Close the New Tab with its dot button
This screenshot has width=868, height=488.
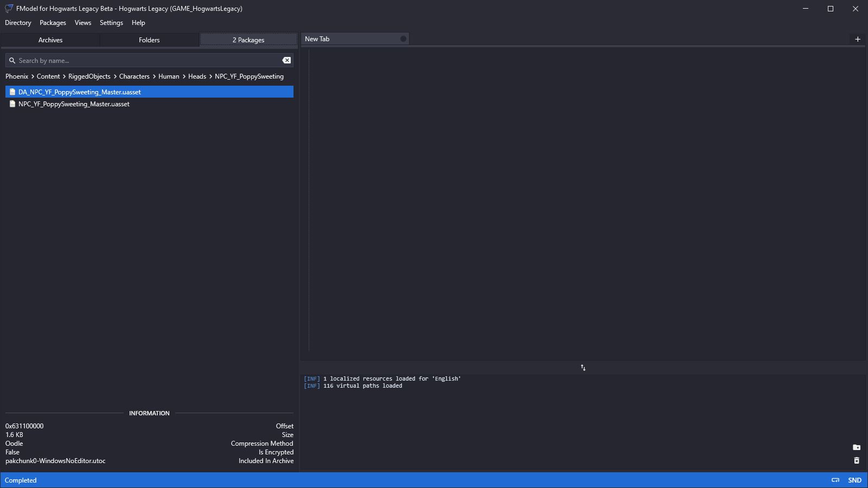click(x=403, y=39)
